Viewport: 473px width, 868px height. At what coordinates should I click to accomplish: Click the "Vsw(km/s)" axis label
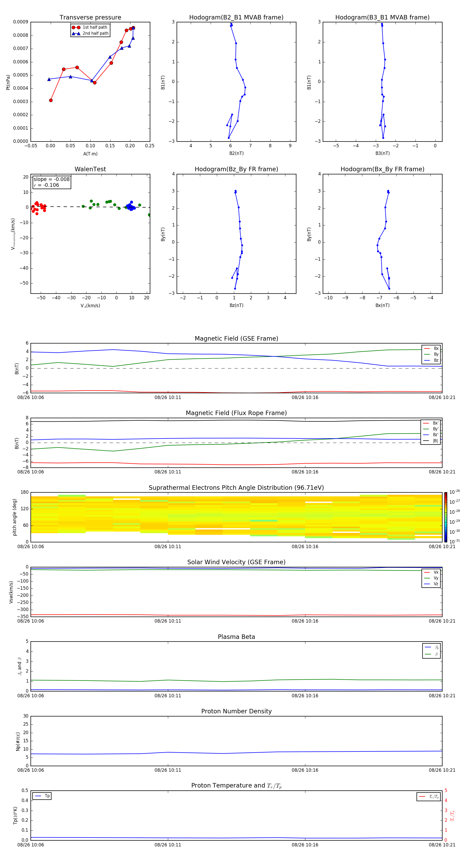pos(11,592)
